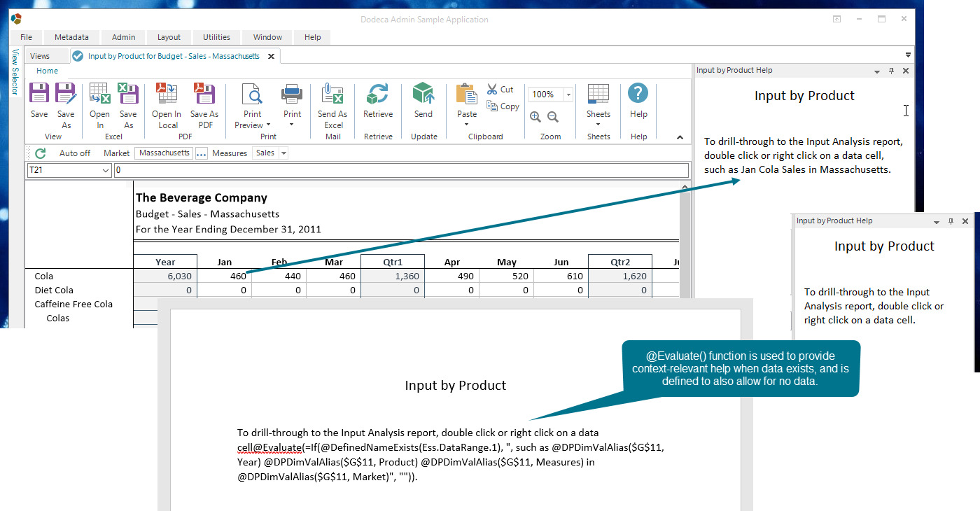Click the Cola Year cell 6,030
The height and width of the screenshot is (511, 980).
[165, 276]
